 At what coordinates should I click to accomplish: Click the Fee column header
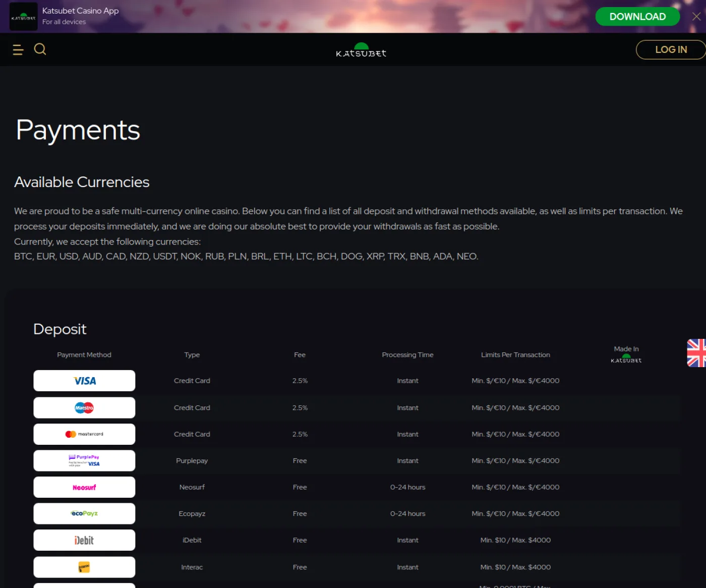(300, 355)
